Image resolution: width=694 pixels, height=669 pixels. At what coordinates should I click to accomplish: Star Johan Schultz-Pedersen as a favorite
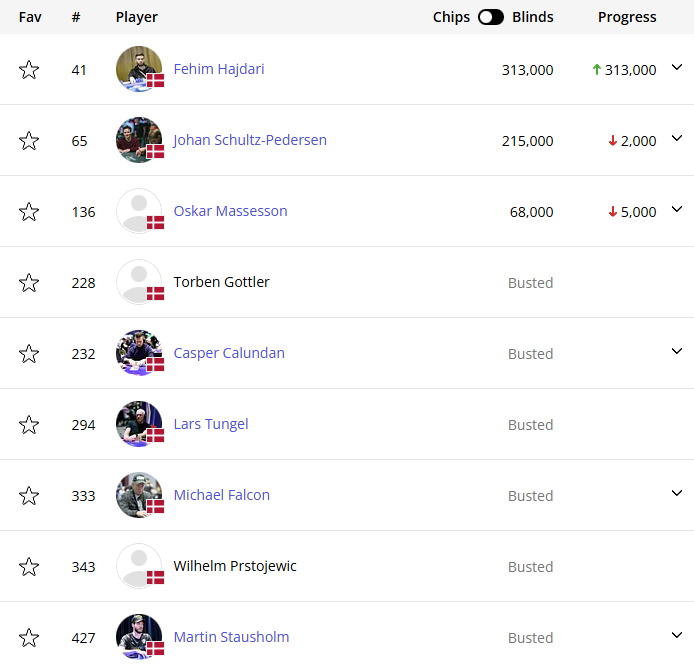(x=29, y=141)
